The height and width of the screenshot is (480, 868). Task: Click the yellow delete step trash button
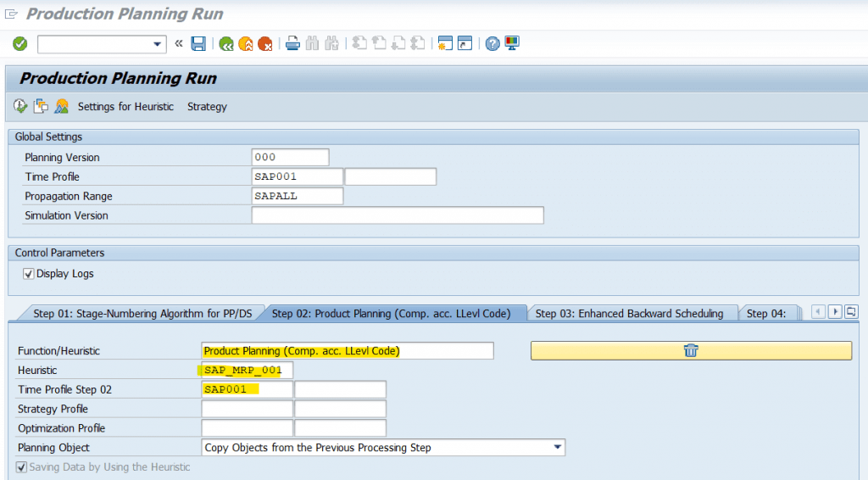[691, 350]
